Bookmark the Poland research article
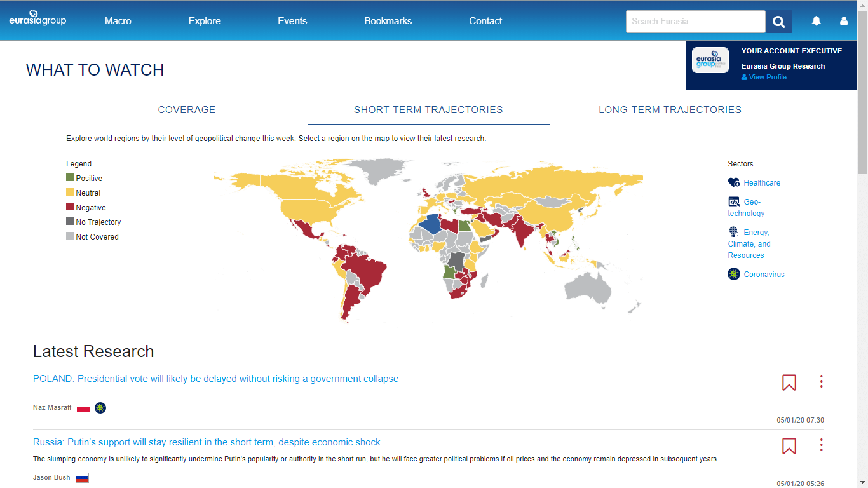Viewport: 868px width, 488px height. (x=789, y=382)
